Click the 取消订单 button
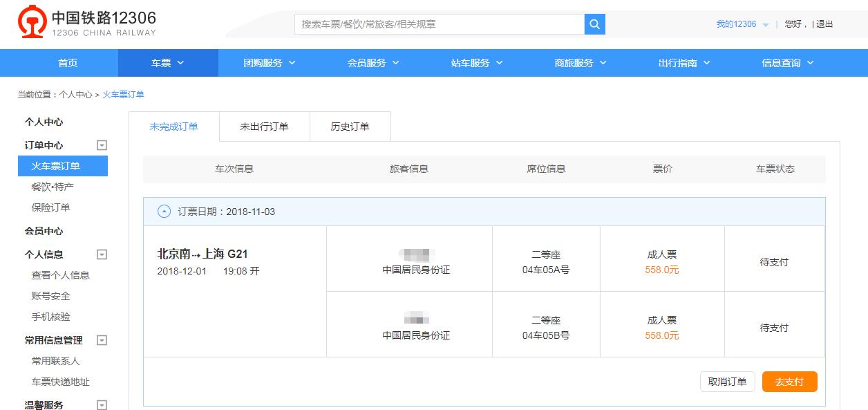 point(728,381)
